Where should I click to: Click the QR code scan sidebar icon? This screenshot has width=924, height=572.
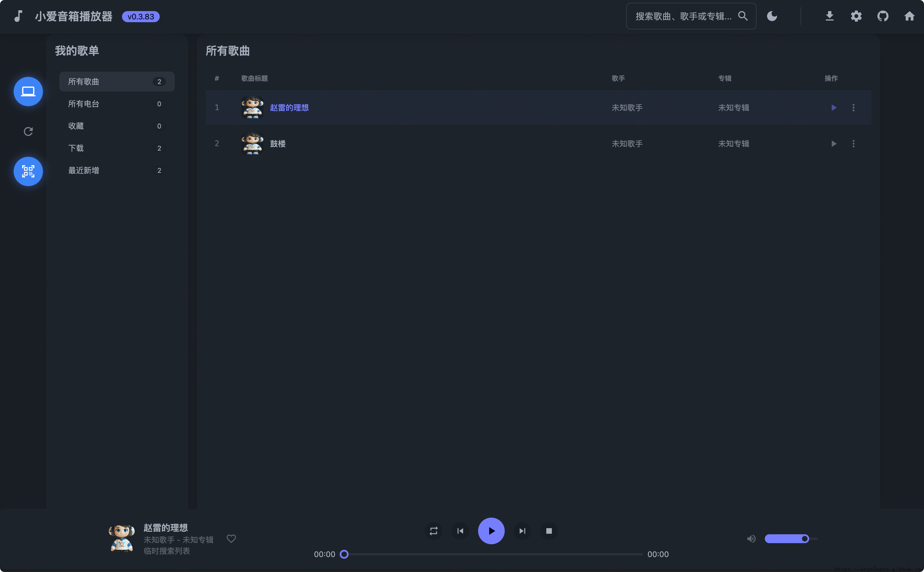pyautogui.click(x=28, y=171)
